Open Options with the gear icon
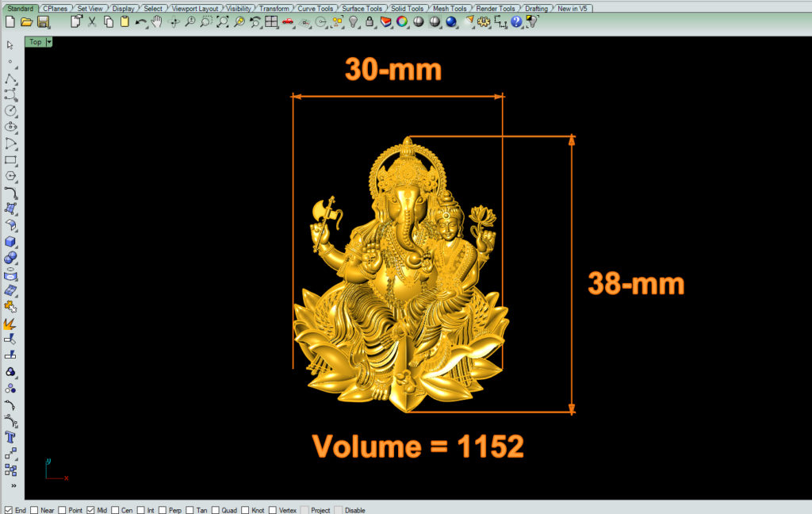 coord(484,21)
